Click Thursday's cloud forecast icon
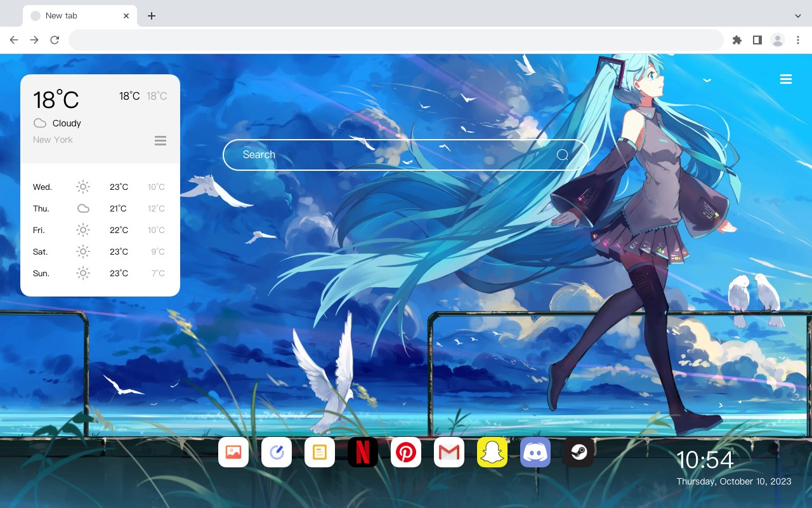This screenshot has width=812, height=508. pos(83,208)
